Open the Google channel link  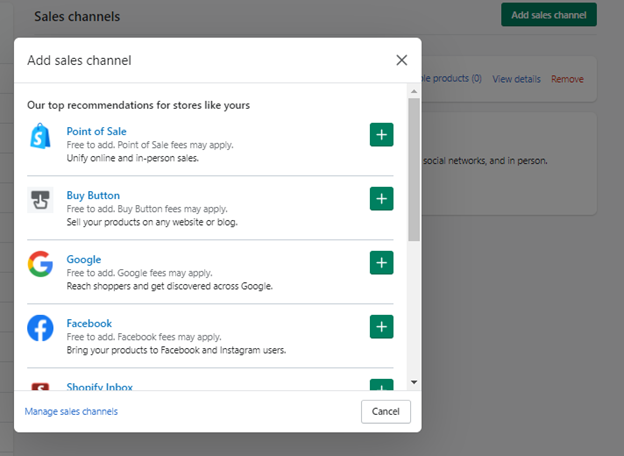point(84,259)
